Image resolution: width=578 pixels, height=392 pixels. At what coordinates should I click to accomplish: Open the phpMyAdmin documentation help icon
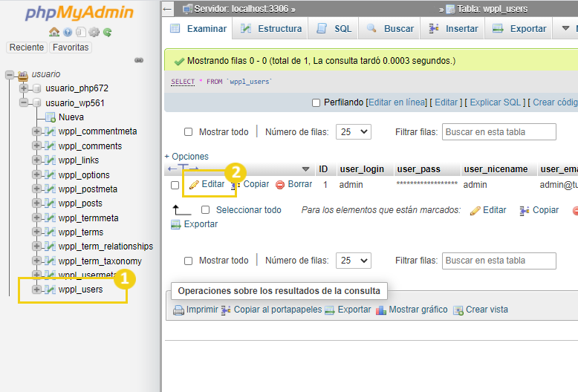[x=68, y=32]
